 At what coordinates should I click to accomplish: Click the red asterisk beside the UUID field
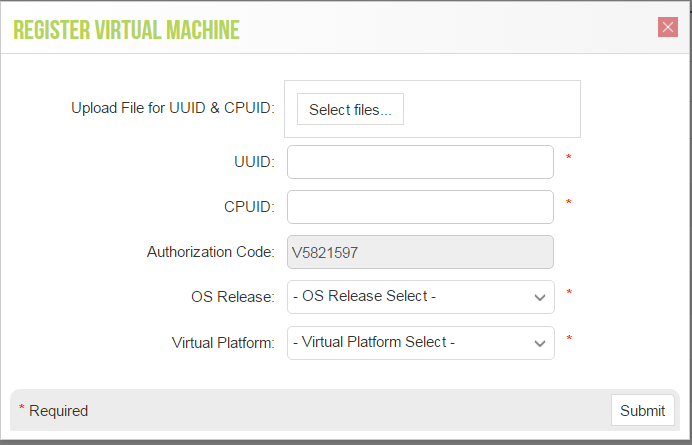[569, 158]
